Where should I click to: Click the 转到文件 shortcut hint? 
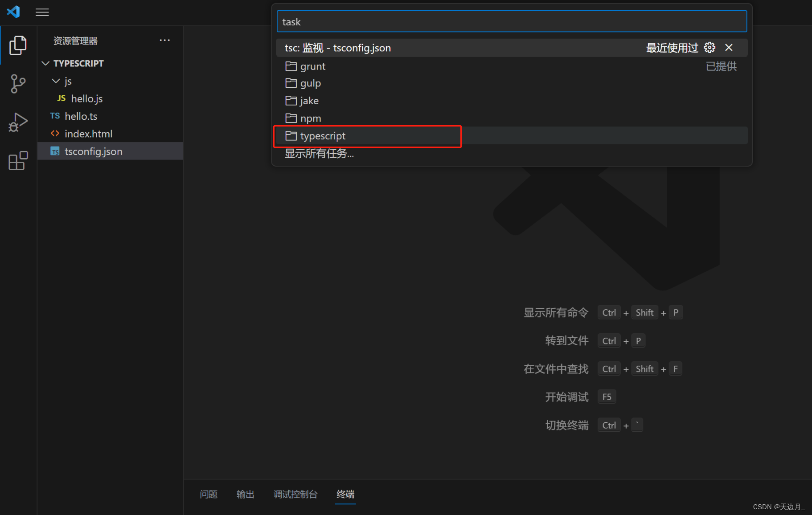coord(567,340)
